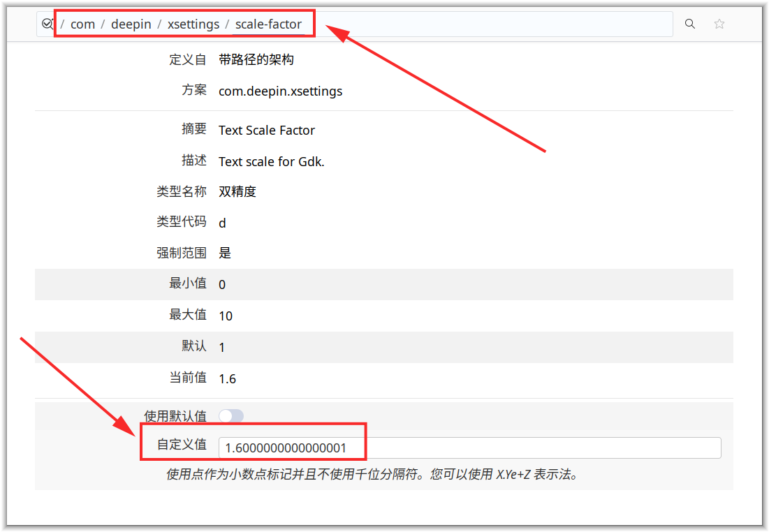
Task: Flip the default value switch
Action: 231,415
